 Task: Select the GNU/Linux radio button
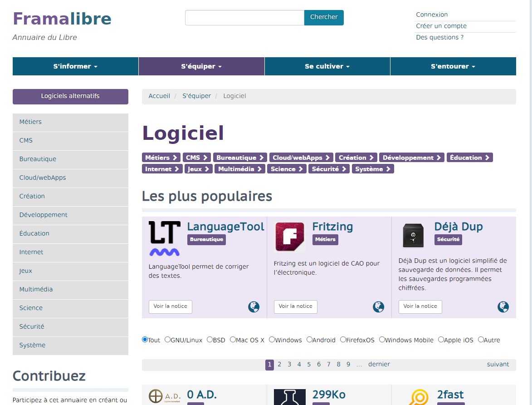[167, 340]
